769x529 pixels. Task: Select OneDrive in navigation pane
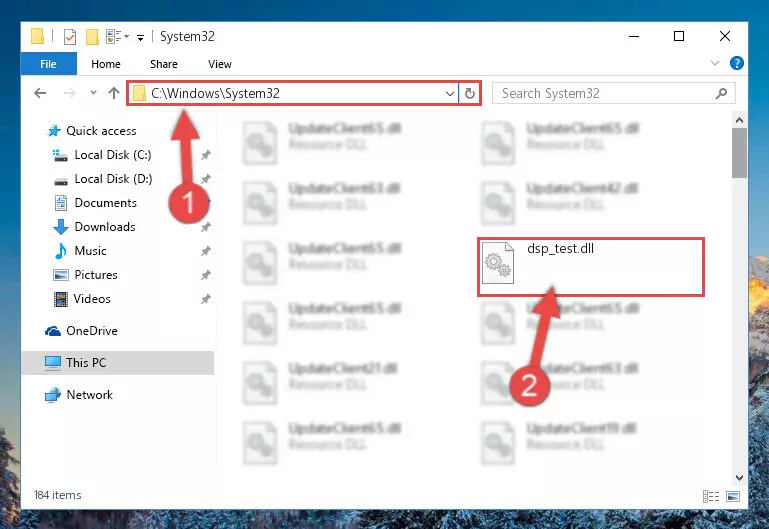point(92,331)
